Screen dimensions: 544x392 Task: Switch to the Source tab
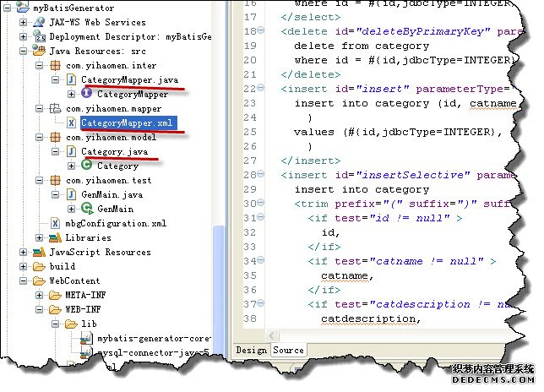pos(288,351)
